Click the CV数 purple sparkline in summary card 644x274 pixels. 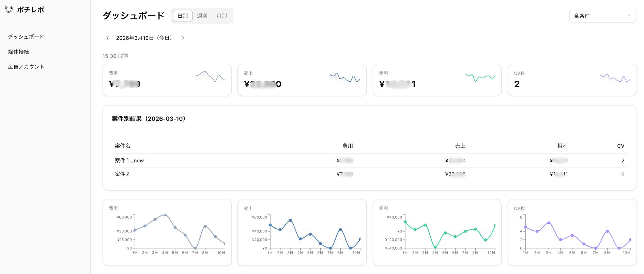[615, 78]
